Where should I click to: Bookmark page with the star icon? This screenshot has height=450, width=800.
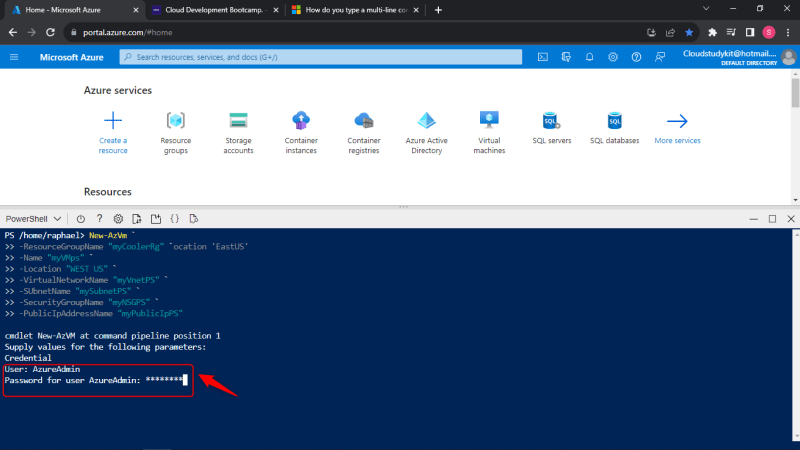[689, 32]
